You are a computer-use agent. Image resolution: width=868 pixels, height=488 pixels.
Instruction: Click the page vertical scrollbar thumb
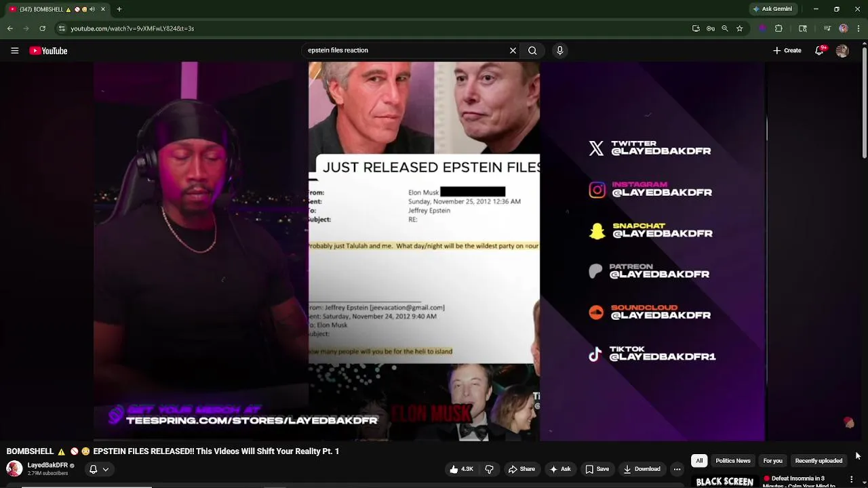point(864,102)
